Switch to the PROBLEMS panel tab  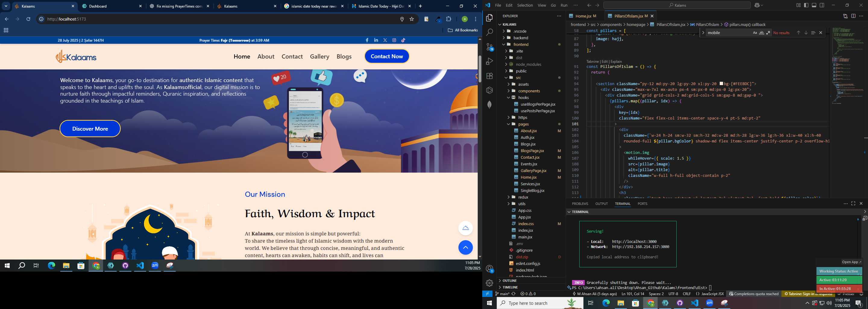coord(580,204)
